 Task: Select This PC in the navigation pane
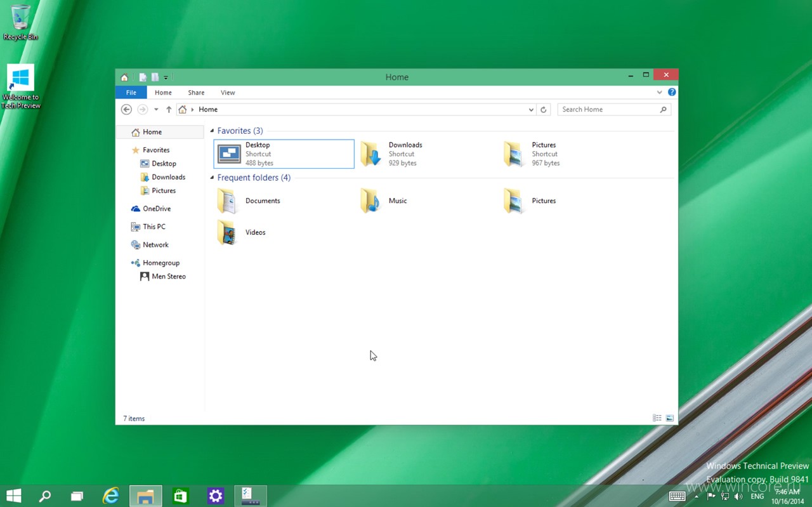click(154, 227)
